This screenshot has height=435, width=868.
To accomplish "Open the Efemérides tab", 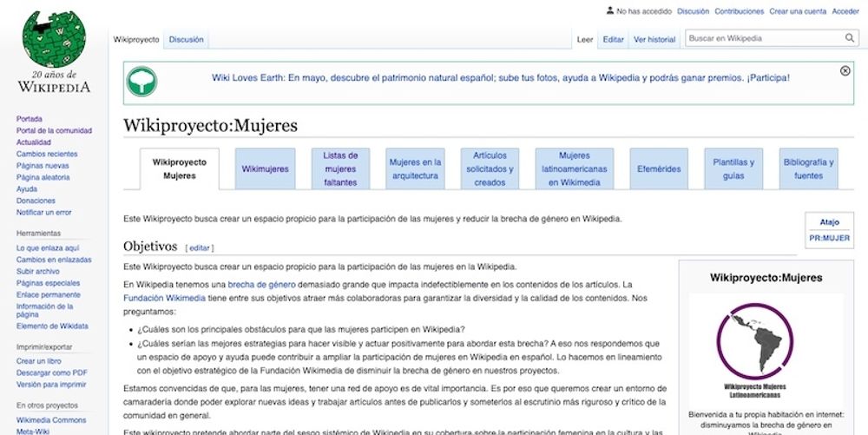I will tap(659, 168).
